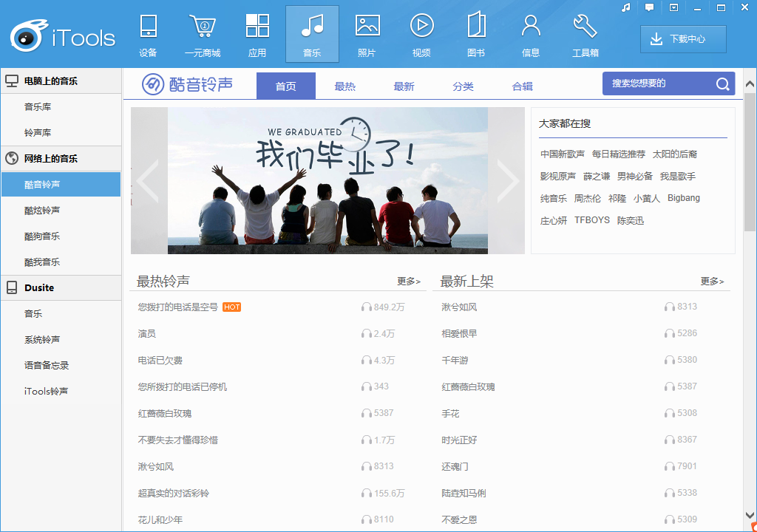This screenshot has height=532, width=757.
Task: Open the 一元商城 shopping cart
Action: click(x=203, y=35)
